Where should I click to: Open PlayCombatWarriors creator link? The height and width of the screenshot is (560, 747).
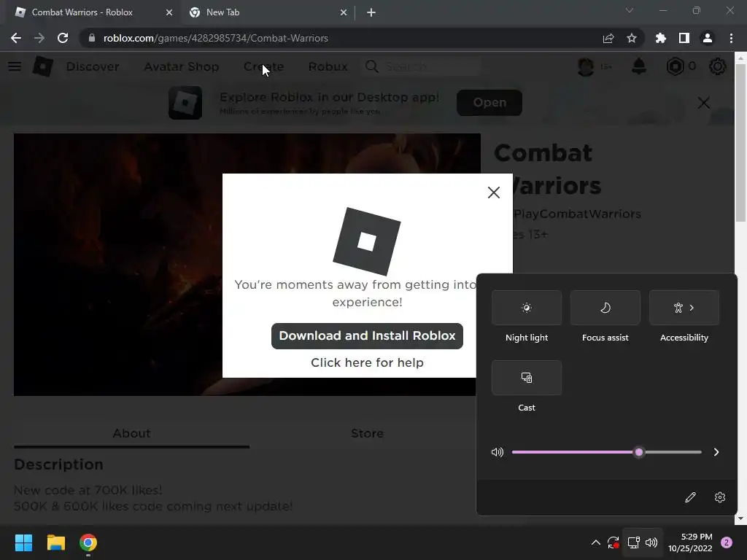click(576, 214)
